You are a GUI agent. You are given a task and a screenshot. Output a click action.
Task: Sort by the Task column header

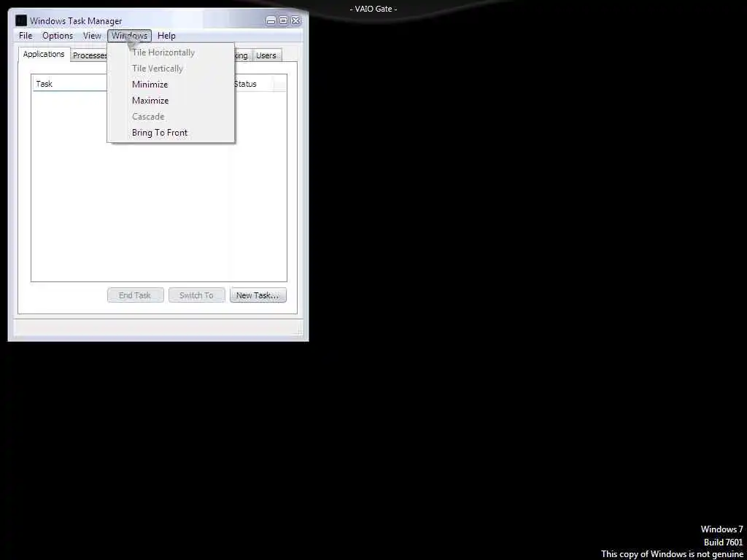[71, 85]
